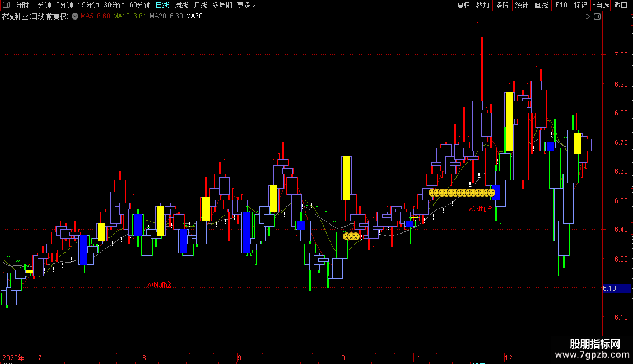Toggle the right info panel icon

pyautogui.click(x=597, y=17)
